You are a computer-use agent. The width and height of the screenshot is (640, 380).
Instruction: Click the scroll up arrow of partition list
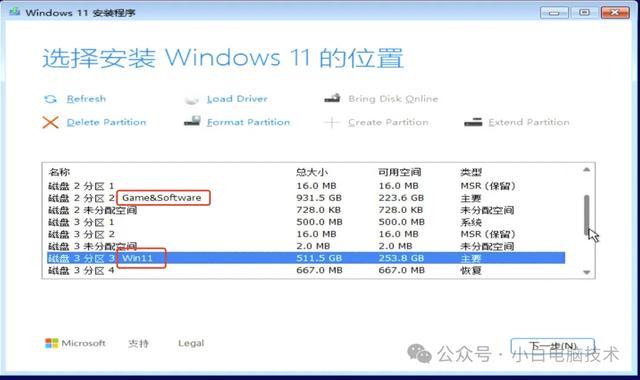pyautogui.click(x=587, y=169)
